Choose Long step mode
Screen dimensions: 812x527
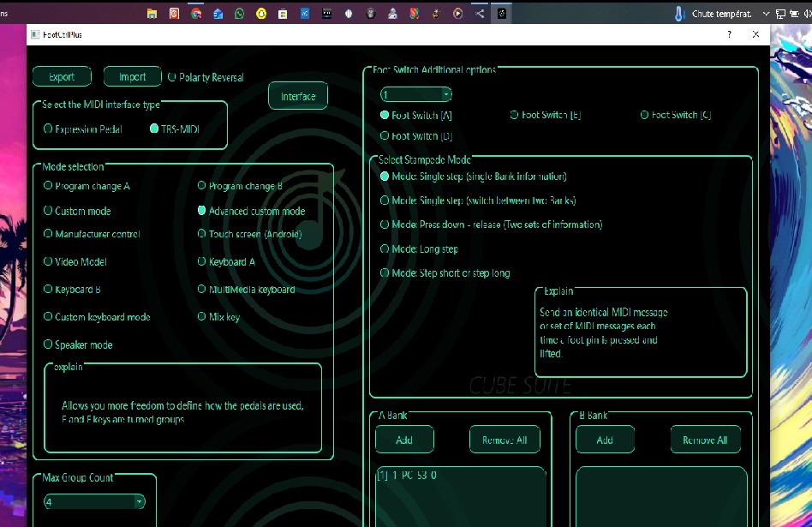pos(420,249)
